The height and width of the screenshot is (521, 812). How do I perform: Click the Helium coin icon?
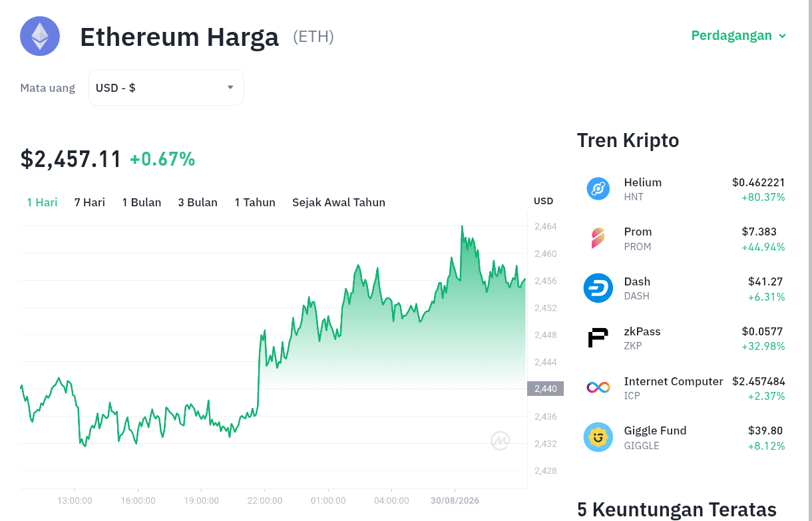pos(598,189)
